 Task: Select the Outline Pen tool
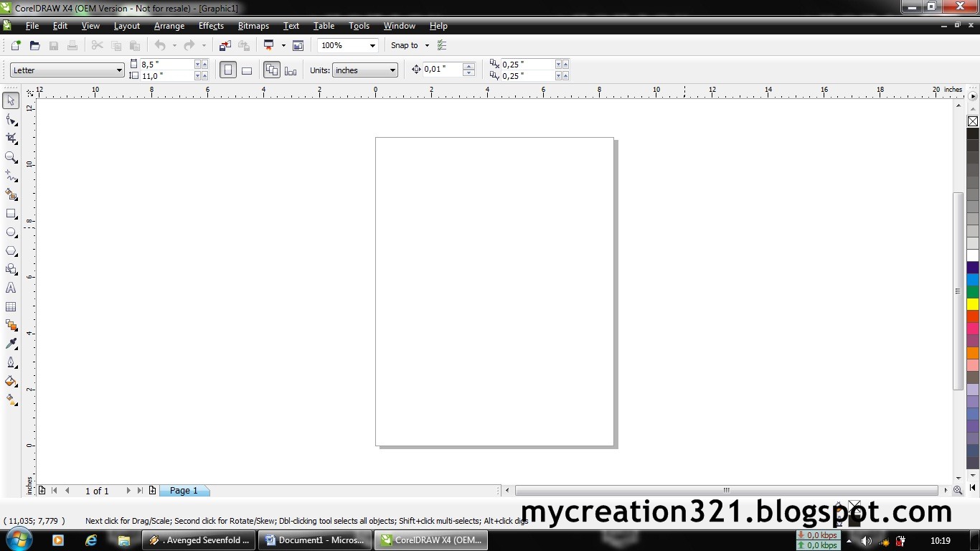[11, 363]
